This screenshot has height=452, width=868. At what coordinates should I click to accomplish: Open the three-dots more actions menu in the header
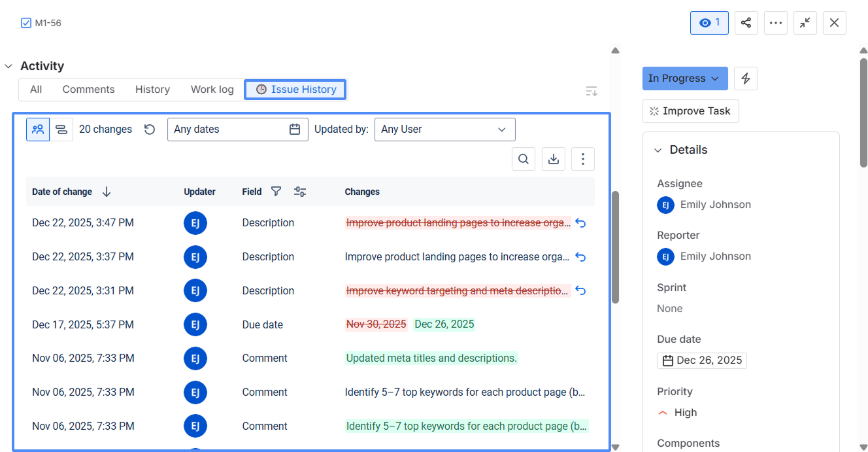776,23
